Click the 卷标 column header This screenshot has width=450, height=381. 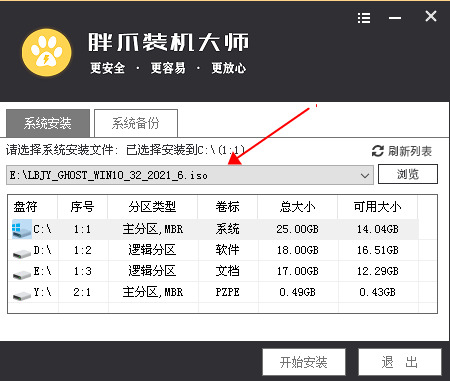[x=227, y=207]
